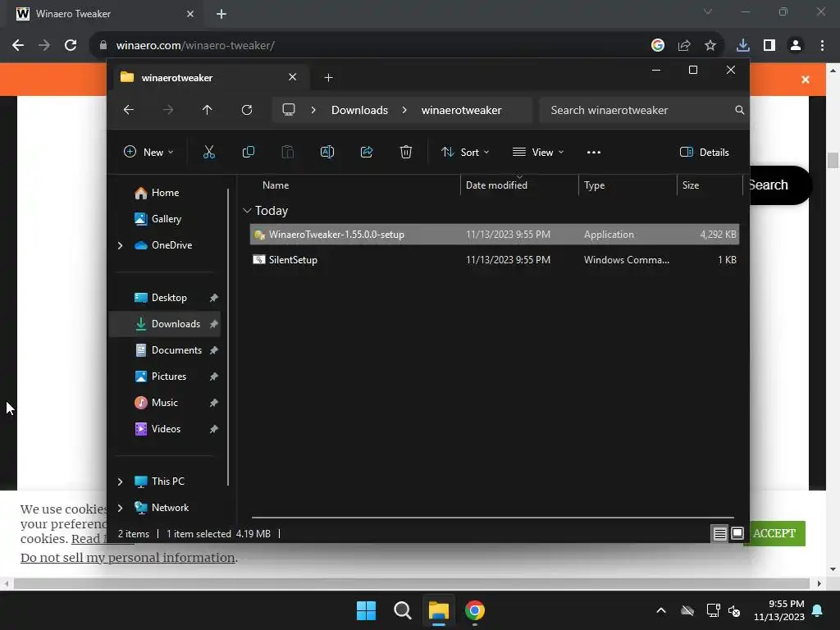Collapse the Today group
Viewport: 840px width, 630px height.
[x=247, y=211]
